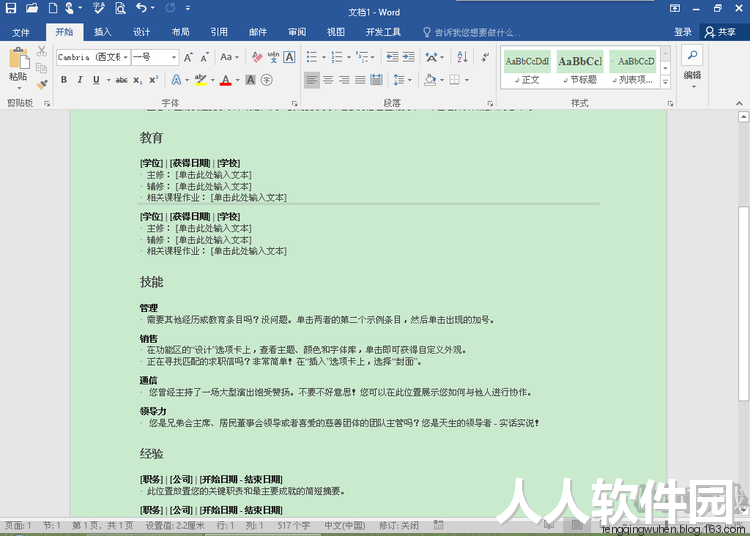This screenshot has height=536, width=750.
Task: Apply the 节标题 section heading style
Action: point(580,67)
